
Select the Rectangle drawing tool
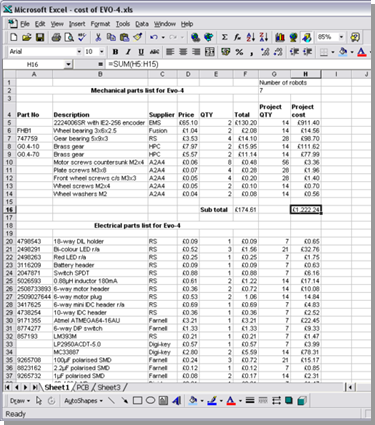coord(137,401)
